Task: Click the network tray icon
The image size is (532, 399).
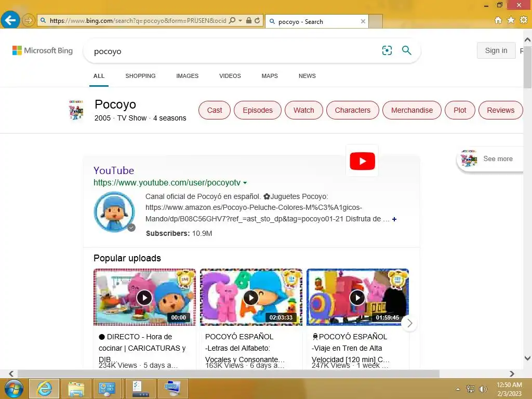Action: tap(471, 389)
